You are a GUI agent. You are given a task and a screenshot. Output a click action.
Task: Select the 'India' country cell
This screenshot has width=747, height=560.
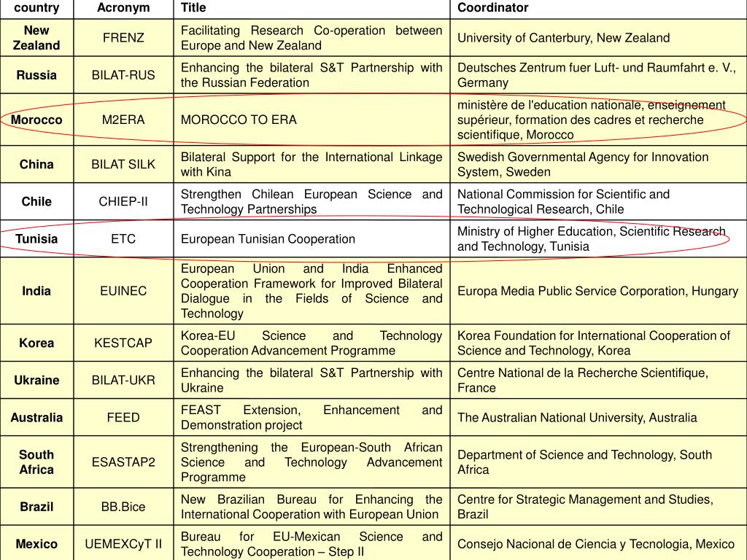(36, 291)
